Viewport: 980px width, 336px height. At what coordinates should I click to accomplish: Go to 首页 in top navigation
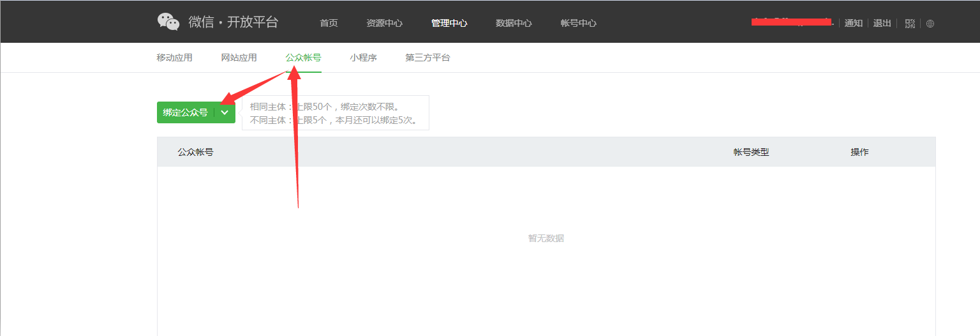(329, 23)
